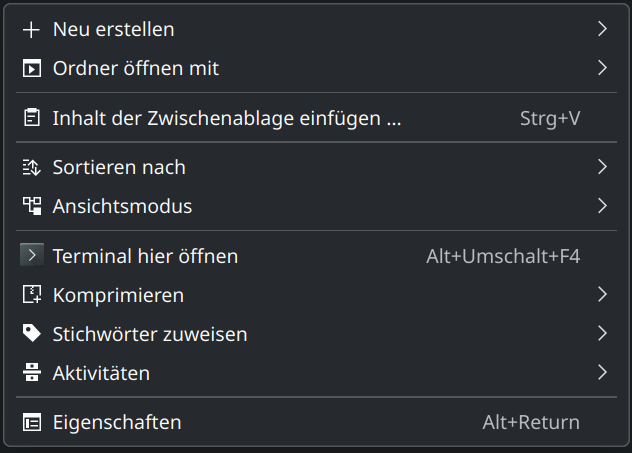Choose Terminal hier öffnen
The image size is (632, 453).
tap(145, 256)
